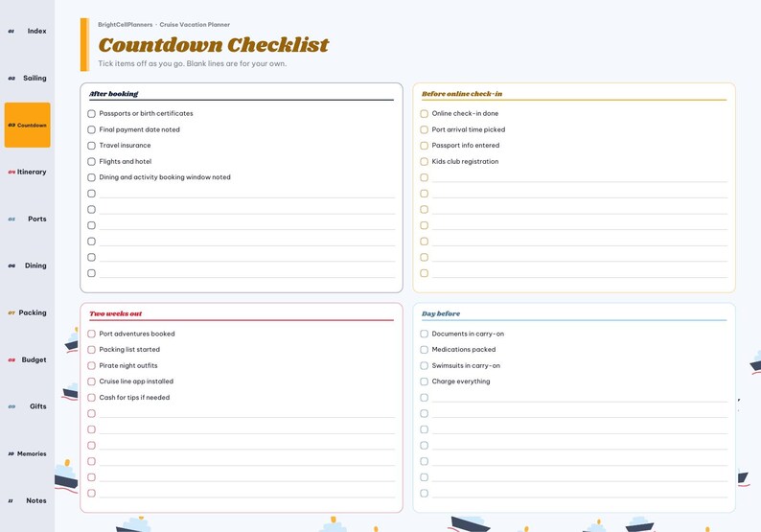Open the Dining tab

click(27, 266)
